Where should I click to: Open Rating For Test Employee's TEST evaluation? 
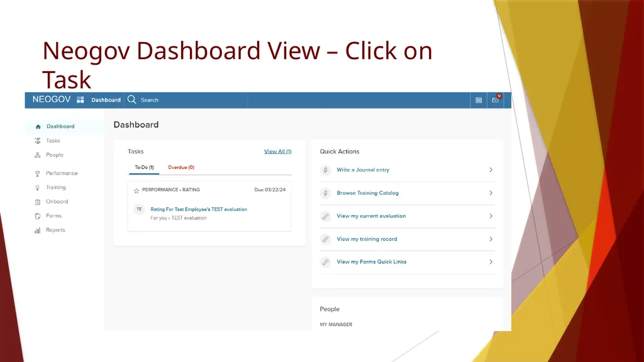199,209
